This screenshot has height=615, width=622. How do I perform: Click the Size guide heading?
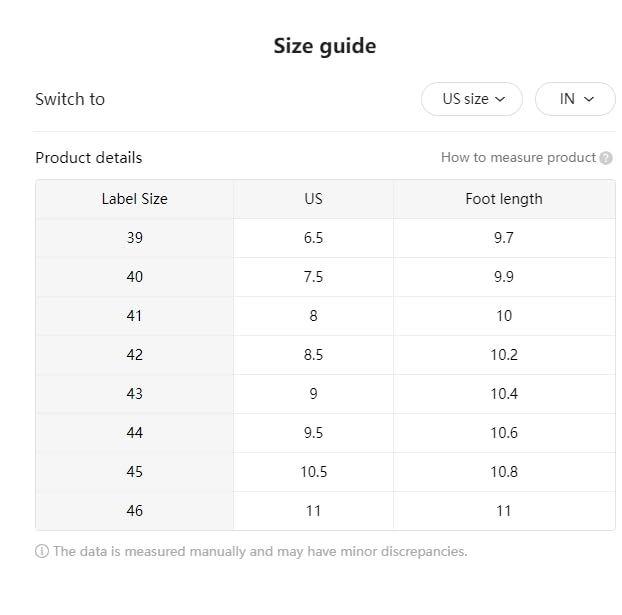[x=325, y=46]
